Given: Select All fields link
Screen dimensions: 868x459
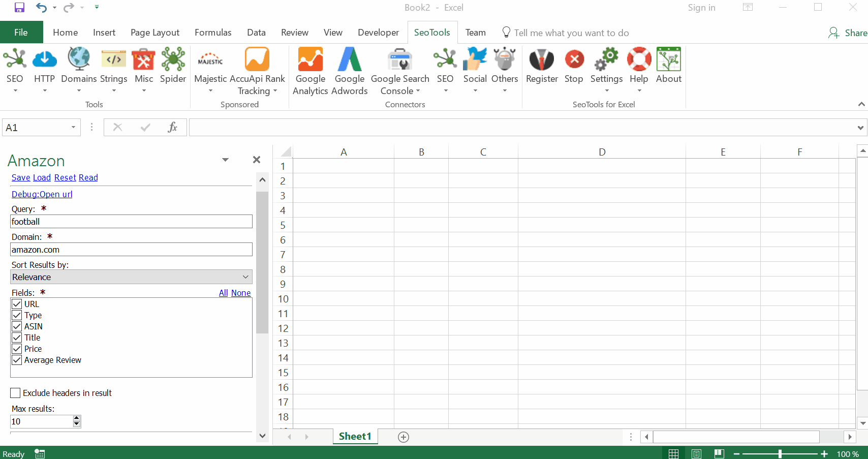Looking at the screenshot, I should (224, 293).
